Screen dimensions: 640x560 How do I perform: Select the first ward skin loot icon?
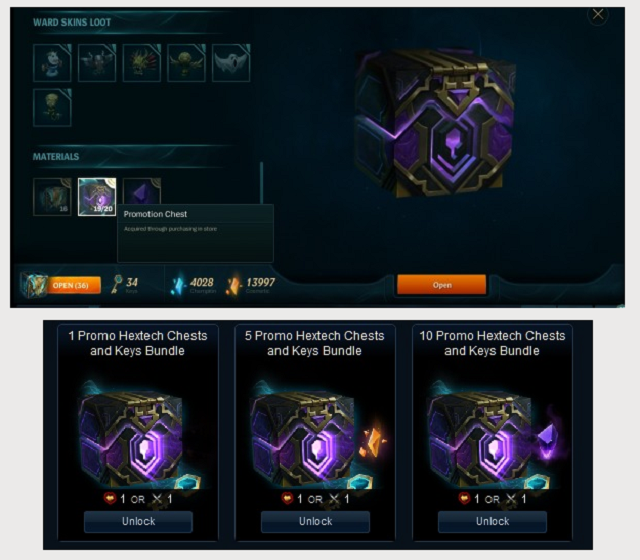click(x=52, y=63)
